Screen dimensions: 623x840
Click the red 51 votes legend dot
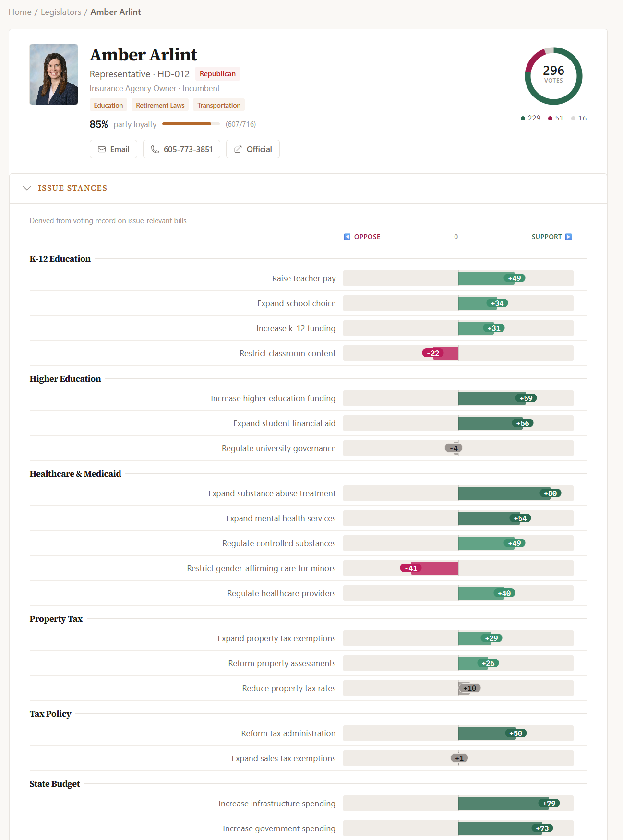[551, 119]
